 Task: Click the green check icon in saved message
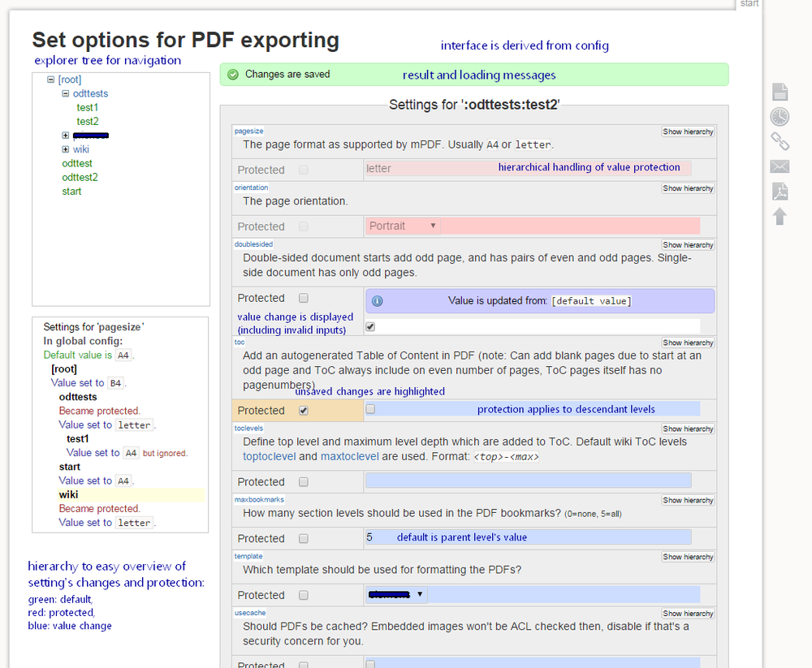tap(233, 75)
